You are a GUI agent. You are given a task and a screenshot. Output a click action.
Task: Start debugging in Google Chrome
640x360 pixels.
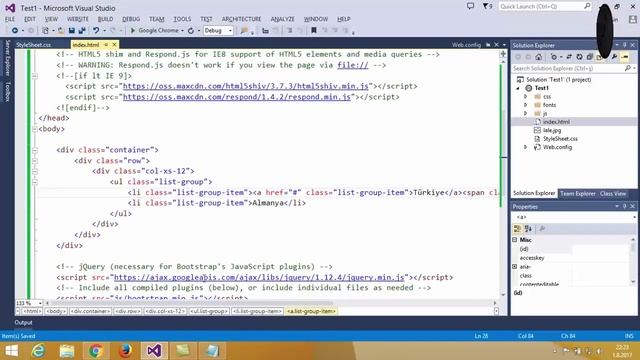pos(155,31)
